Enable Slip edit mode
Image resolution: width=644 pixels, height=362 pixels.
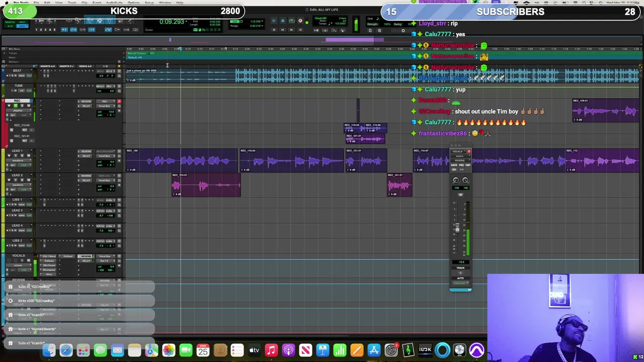click(x=10, y=26)
